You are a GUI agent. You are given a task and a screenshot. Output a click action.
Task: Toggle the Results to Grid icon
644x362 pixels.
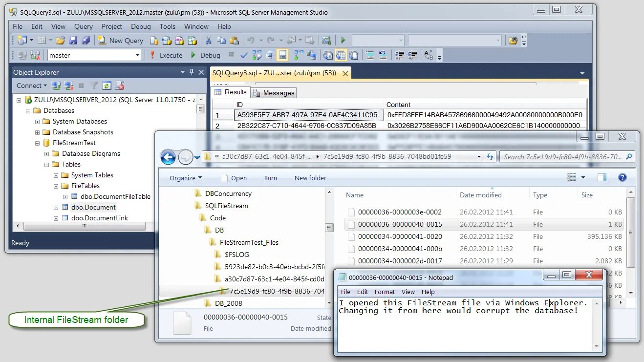click(x=341, y=55)
